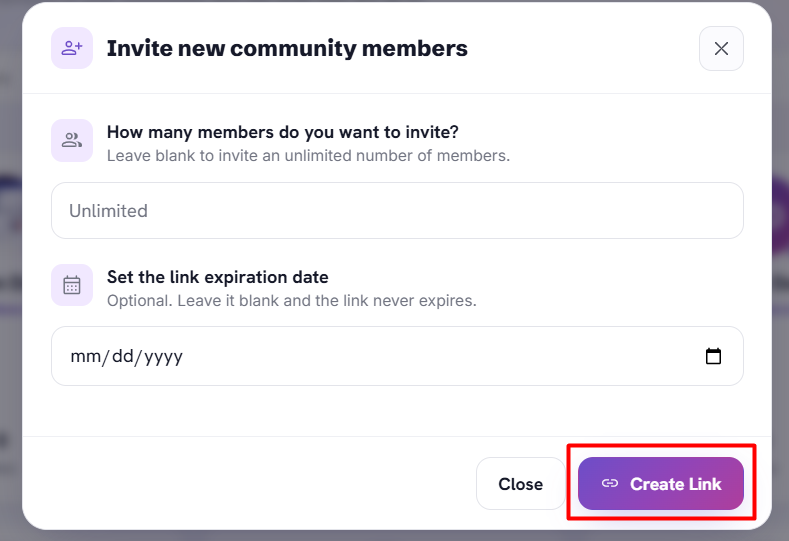Screen dimensions: 789x541
Task: Click the calendar icon beside the expiration heading
Action: pyautogui.click(x=72, y=285)
